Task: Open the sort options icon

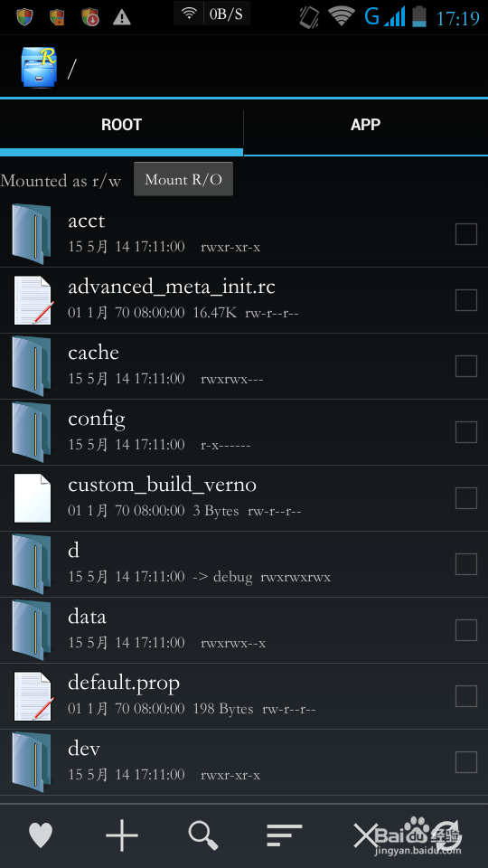Action: click(284, 835)
